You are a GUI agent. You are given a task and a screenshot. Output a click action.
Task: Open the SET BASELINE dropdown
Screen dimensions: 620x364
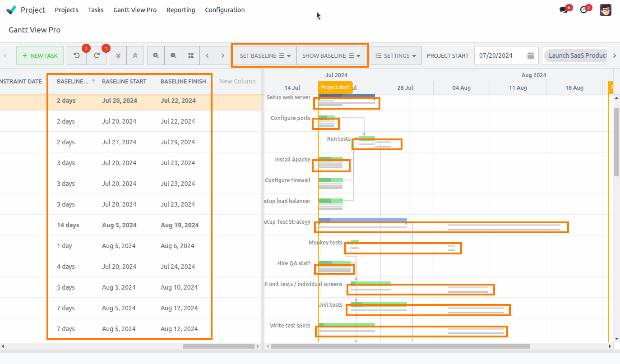click(x=264, y=55)
